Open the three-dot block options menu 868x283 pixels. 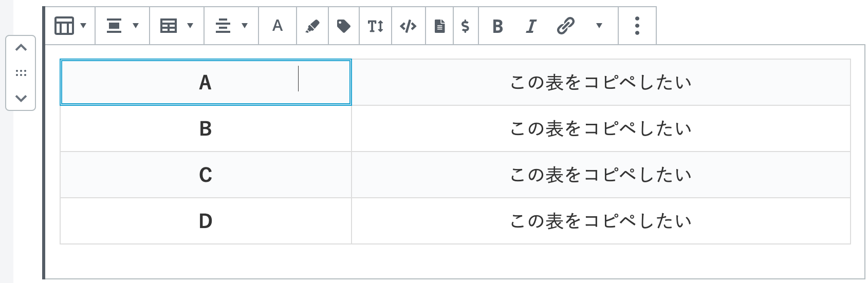(637, 26)
